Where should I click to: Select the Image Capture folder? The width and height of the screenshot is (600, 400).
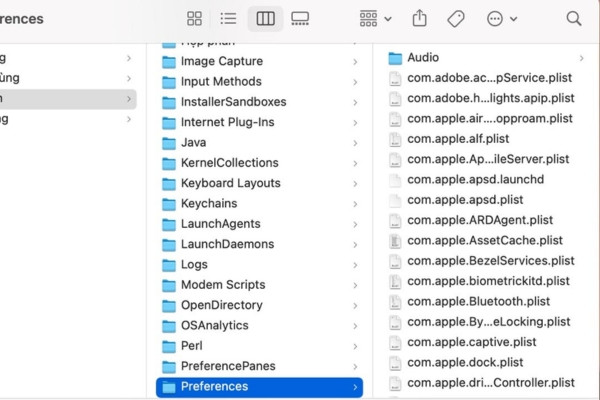pos(259,61)
